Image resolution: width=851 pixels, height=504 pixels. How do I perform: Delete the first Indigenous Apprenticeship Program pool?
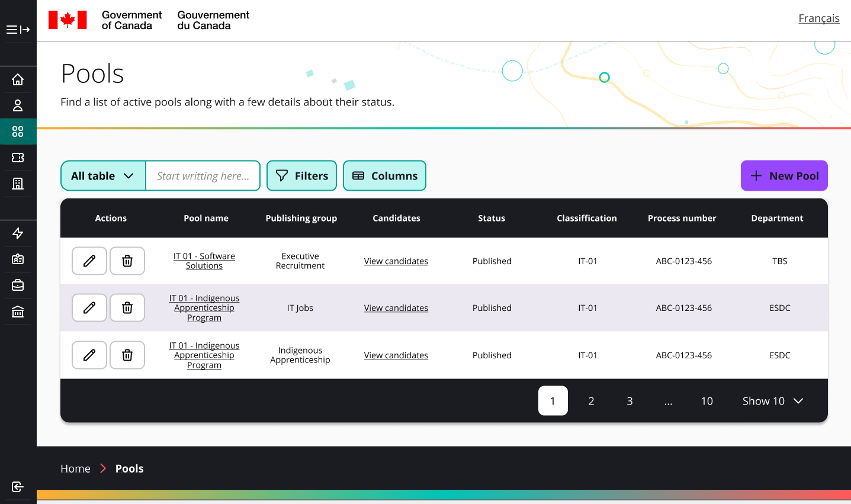point(127,307)
